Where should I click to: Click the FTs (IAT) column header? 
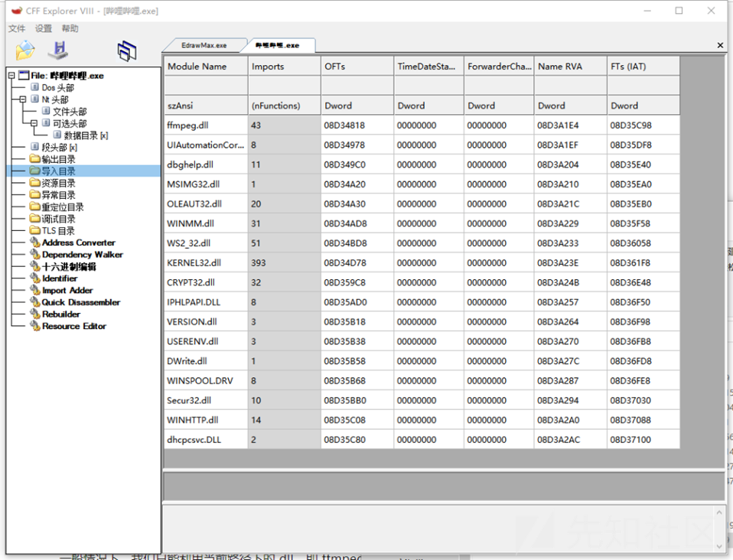(x=643, y=67)
